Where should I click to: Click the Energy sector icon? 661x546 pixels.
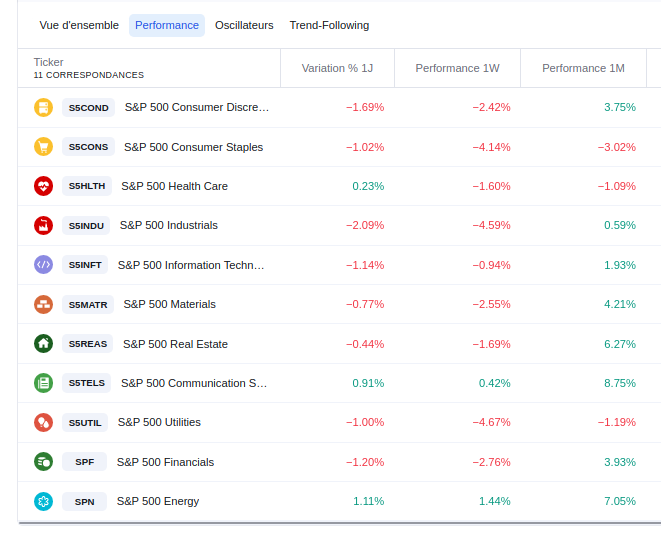pos(43,501)
